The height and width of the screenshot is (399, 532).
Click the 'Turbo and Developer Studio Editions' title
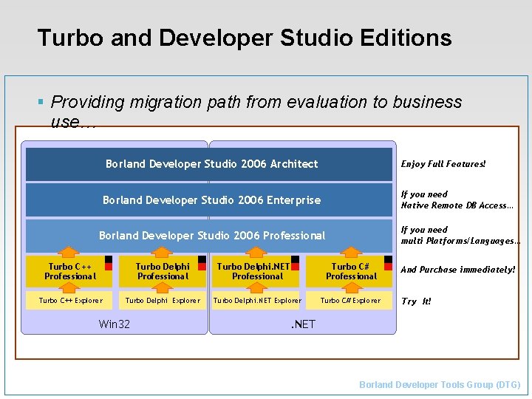pos(245,38)
